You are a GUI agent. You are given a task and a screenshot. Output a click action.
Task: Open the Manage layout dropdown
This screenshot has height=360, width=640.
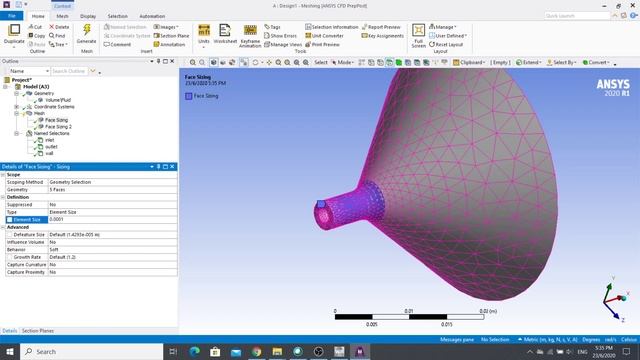click(x=443, y=27)
